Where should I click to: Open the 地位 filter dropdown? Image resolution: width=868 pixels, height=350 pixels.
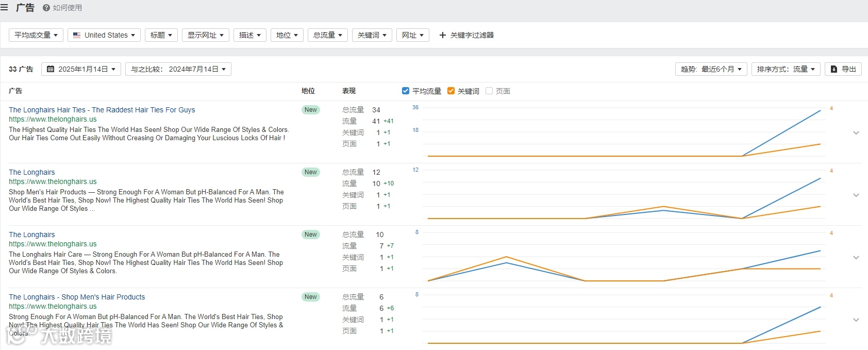click(287, 35)
